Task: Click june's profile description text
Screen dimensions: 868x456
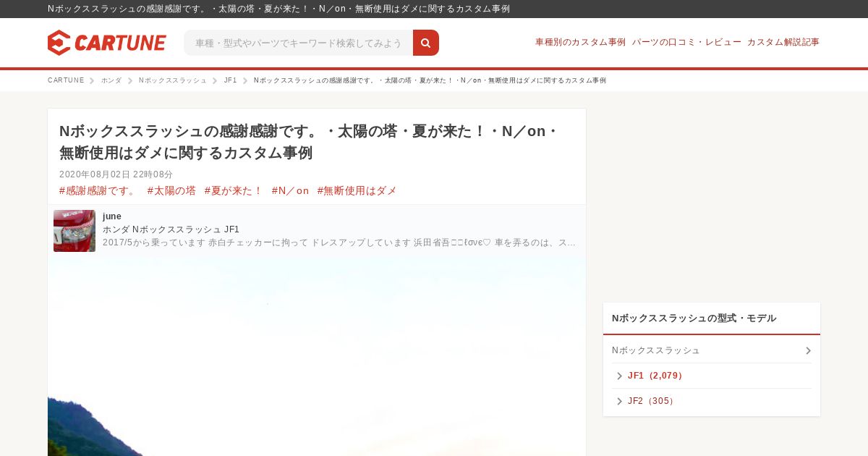Action: pyautogui.click(x=340, y=242)
